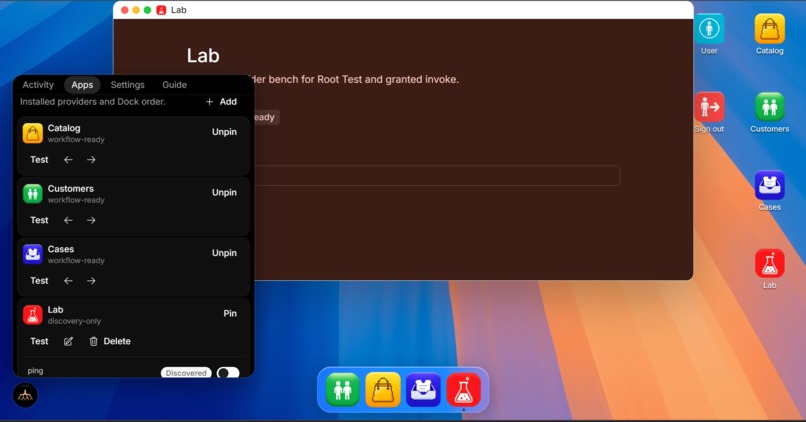The height and width of the screenshot is (422, 806).
Task: Move Customers right in Dock order
Action: 91,221
